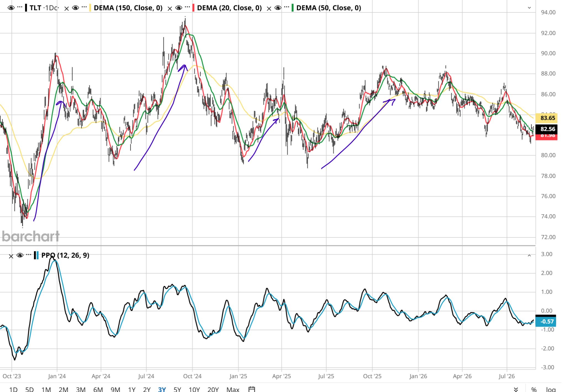This screenshot has height=392, width=565.
Task: Select the 6M time range
Action: click(x=98, y=389)
